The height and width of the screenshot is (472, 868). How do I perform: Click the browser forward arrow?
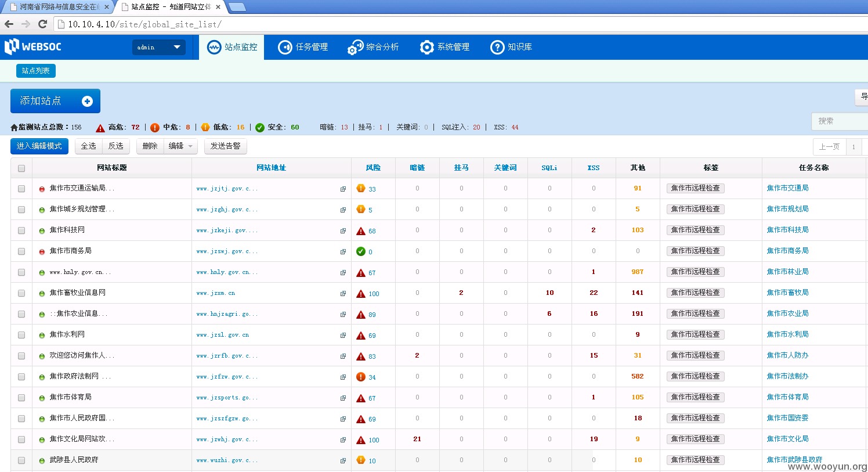tap(26, 24)
